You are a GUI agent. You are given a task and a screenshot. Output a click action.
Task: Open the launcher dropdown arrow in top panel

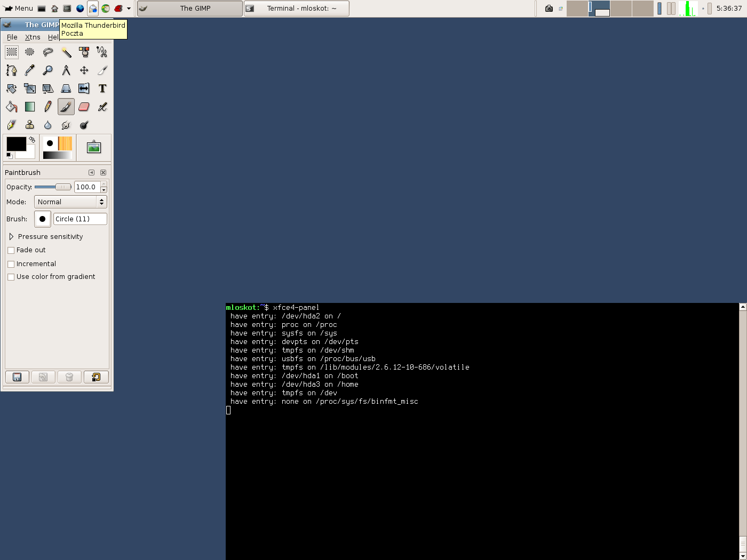tap(129, 9)
